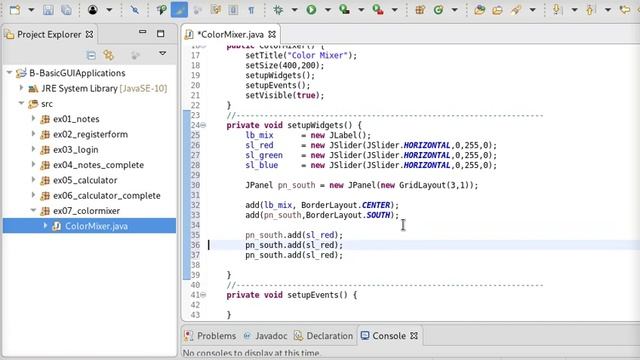Select the ex06_calculator_complete package
The height and width of the screenshot is (360, 640).
tap(107, 196)
